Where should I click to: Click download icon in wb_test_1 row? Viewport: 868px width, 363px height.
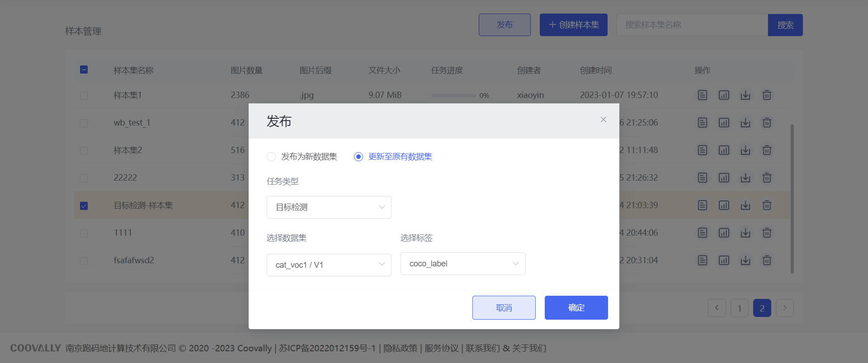[745, 123]
